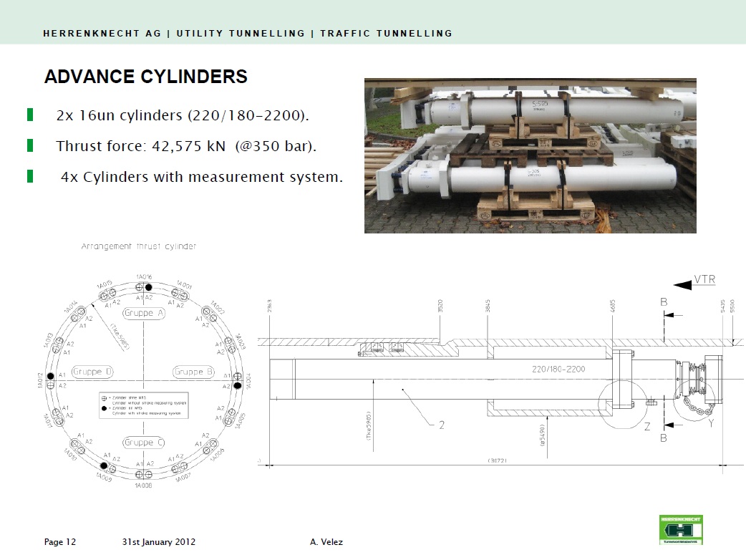Click "Cylinder with stroke measuring system" legend line
746x560 pixels.
147,413
